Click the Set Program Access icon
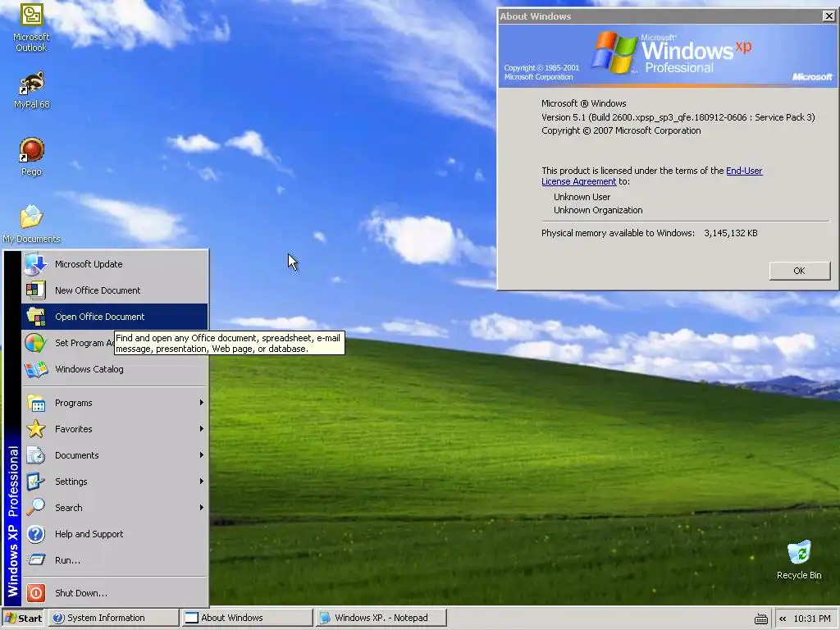Viewport: 840px width, 630px height. 36,343
